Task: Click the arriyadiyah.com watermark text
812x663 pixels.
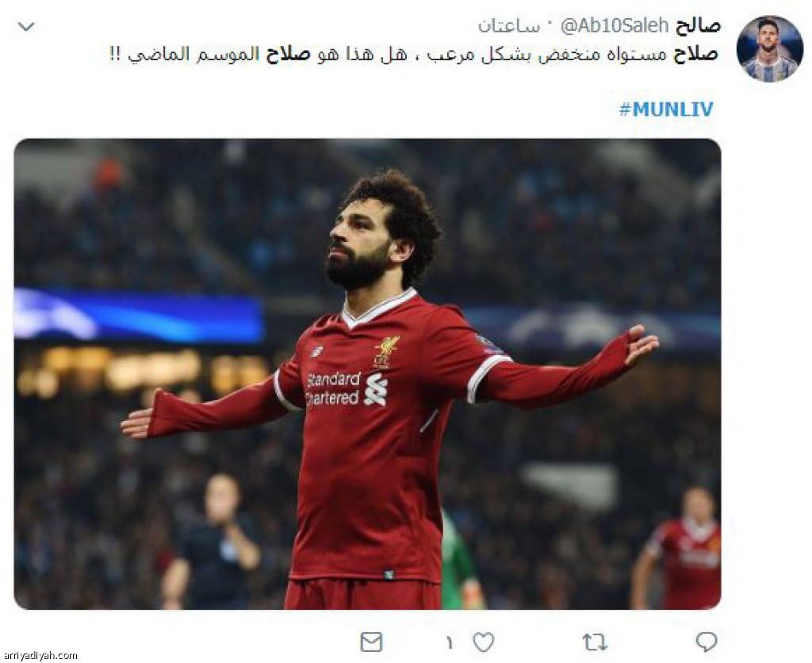Action: pyautogui.click(x=40, y=655)
